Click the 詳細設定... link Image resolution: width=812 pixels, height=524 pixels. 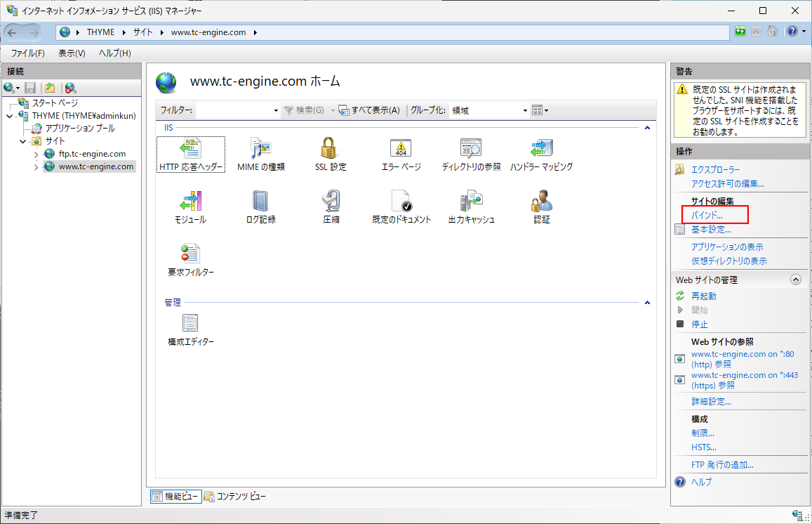(x=711, y=402)
